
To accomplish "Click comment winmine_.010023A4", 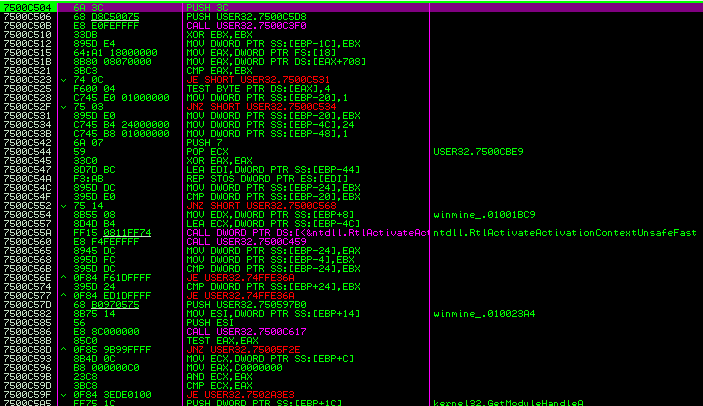I will (x=484, y=313).
